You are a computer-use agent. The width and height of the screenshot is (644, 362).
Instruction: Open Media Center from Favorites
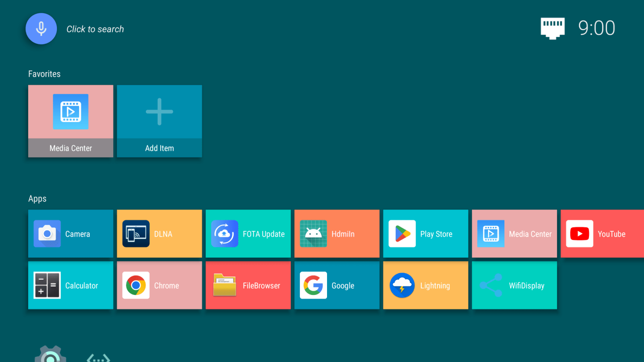[x=70, y=121]
